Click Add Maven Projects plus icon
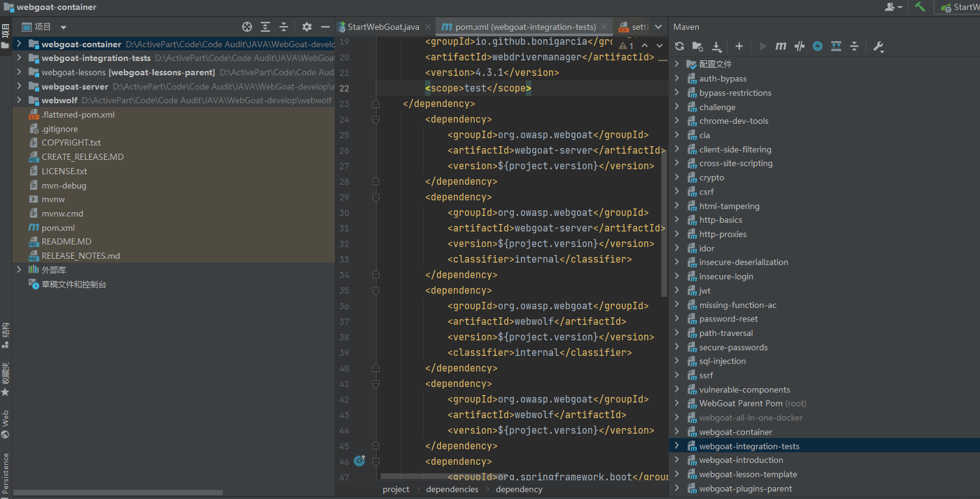980x499 pixels. tap(739, 46)
